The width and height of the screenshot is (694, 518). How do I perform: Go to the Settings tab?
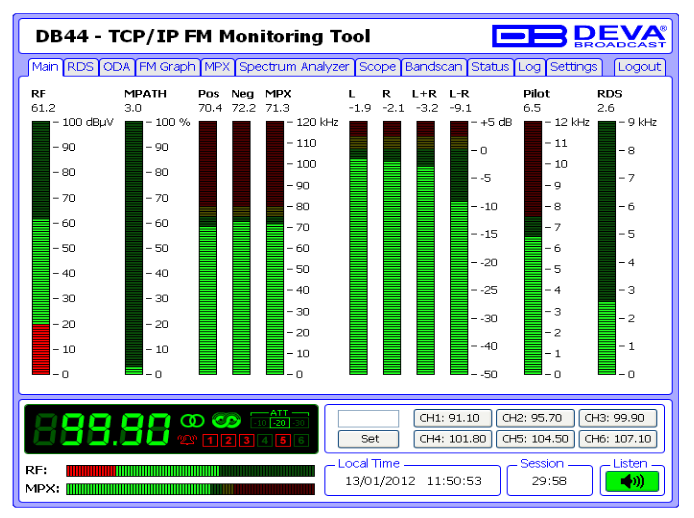point(573,67)
